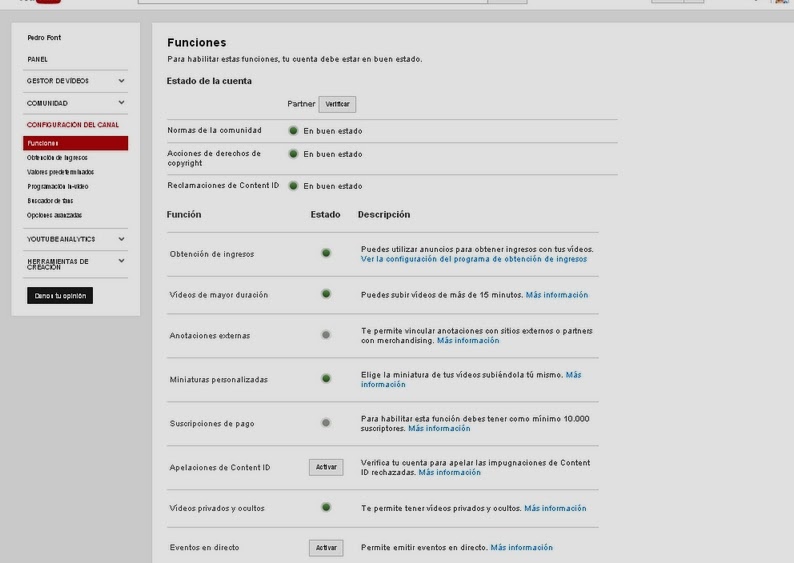Open Opciones avanzadas in sidebar
The image size is (794, 563).
tap(54, 215)
